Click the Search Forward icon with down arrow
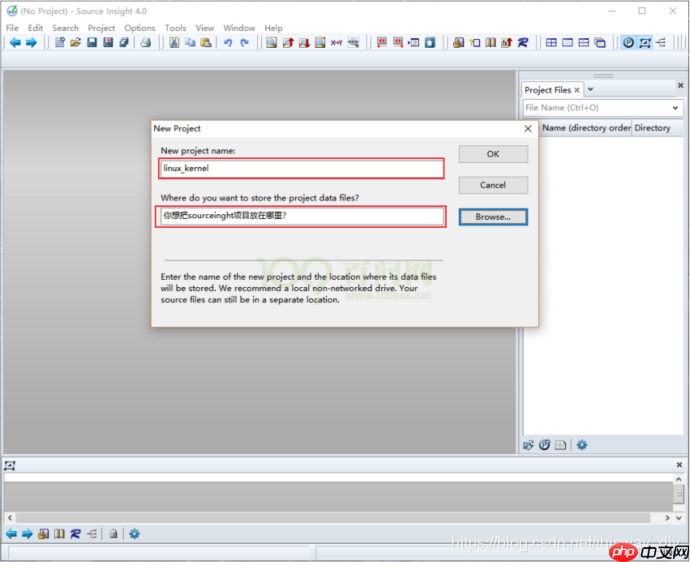Viewport: 690px width, 562px height. pyautogui.click(x=304, y=43)
